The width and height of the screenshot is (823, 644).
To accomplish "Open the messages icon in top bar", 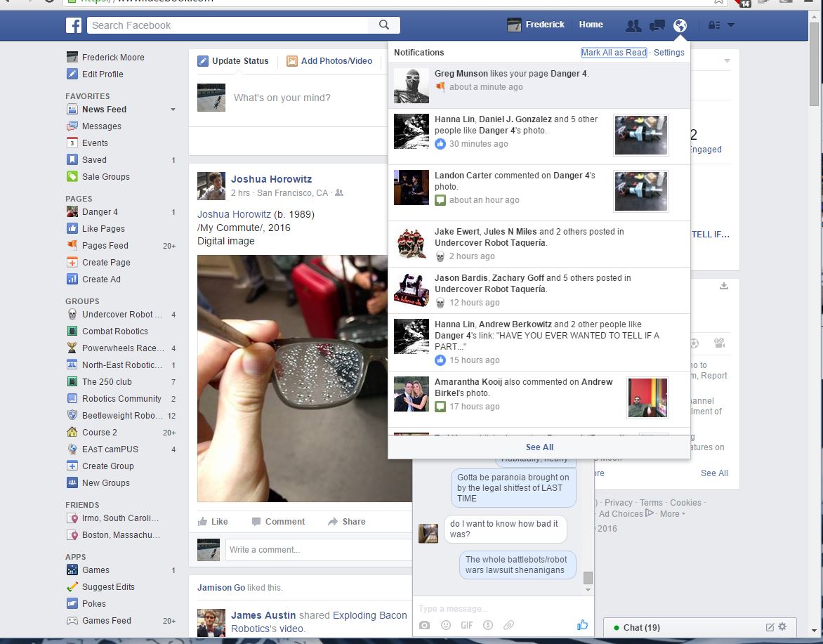I will pos(657,25).
